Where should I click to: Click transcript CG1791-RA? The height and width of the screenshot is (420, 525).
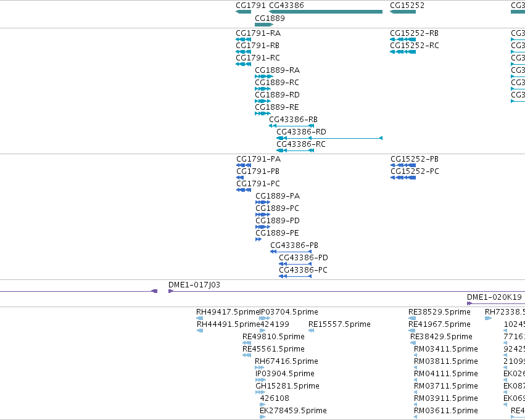tap(258, 33)
